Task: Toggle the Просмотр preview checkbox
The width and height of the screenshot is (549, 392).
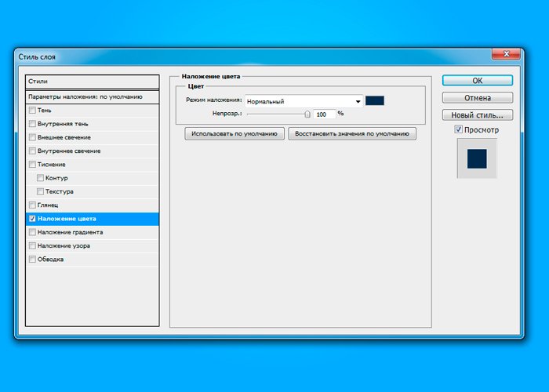Action: point(459,130)
